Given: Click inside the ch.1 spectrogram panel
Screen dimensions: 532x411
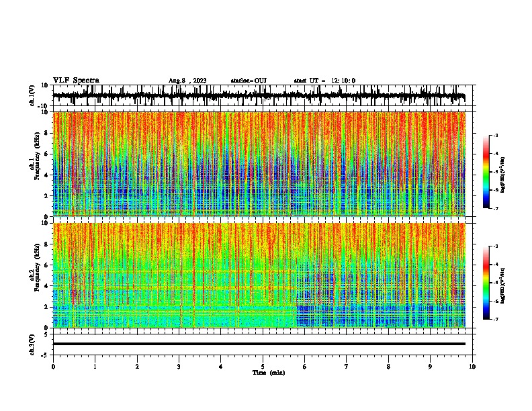Looking at the screenshot, I should pyautogui.click(x=259, y=164).
